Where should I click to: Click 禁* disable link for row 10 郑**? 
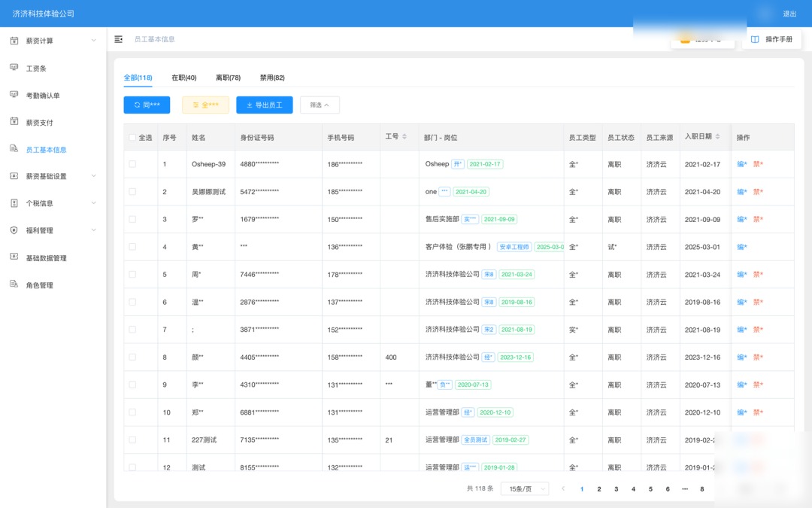point(758,412)
